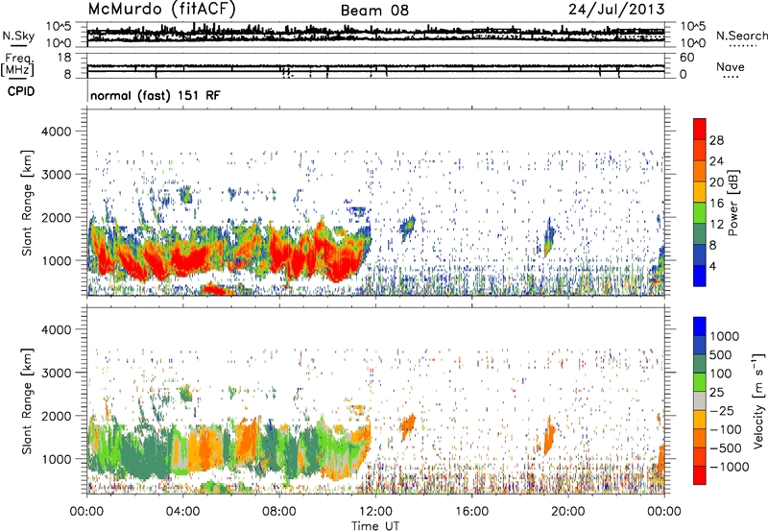
Task: Click the velocity colorbar '-25' tick label
Action: pos(722,410)
